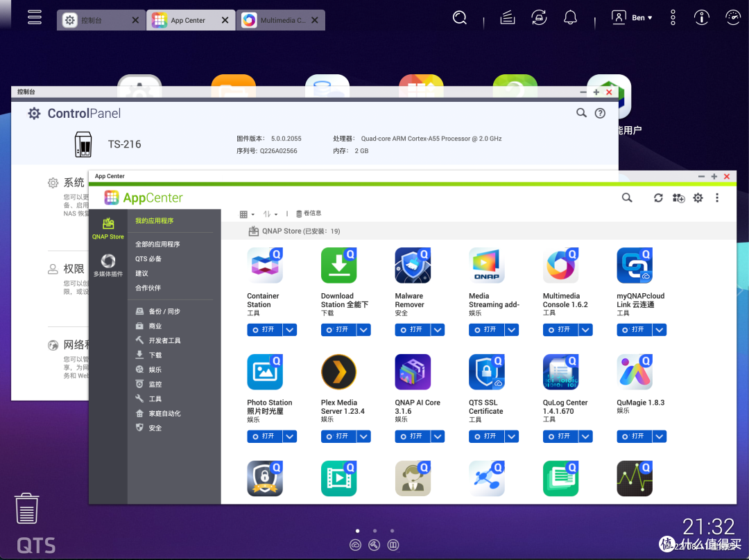Open external devices icon in top bar
Viewport: 749px width, 560px height.
click(539, 18)
